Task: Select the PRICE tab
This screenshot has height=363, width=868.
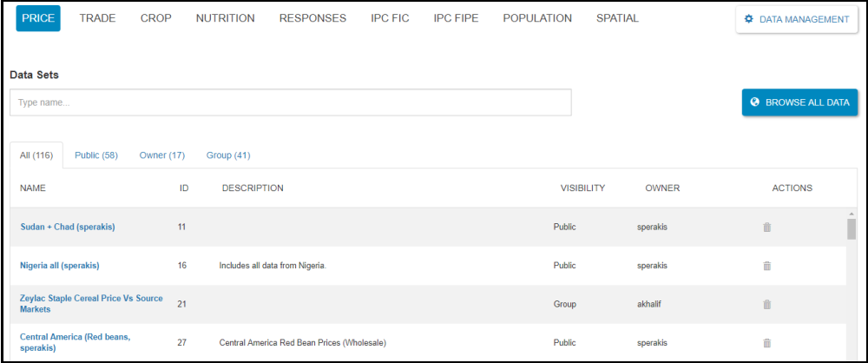Action: pyautogui.click(x=38, y=18)
